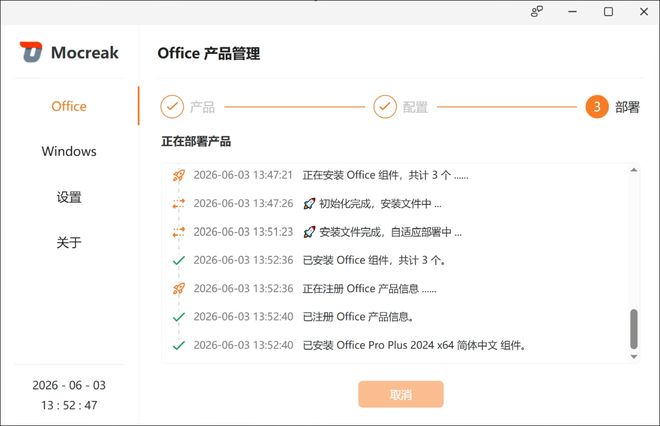Viewport: 660px width, 426px height.
Task: Open the 设置 settings page
Action: (x=69, y=197)
